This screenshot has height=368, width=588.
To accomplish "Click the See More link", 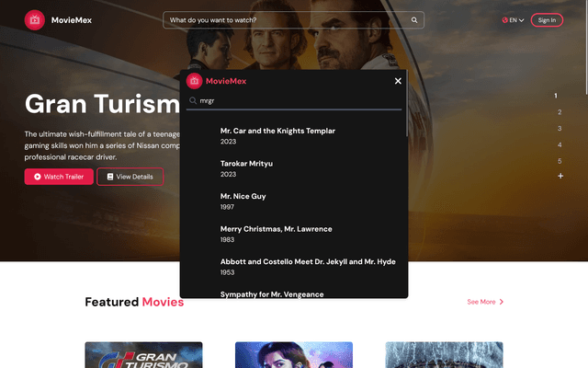I will [x=485, y=302].
